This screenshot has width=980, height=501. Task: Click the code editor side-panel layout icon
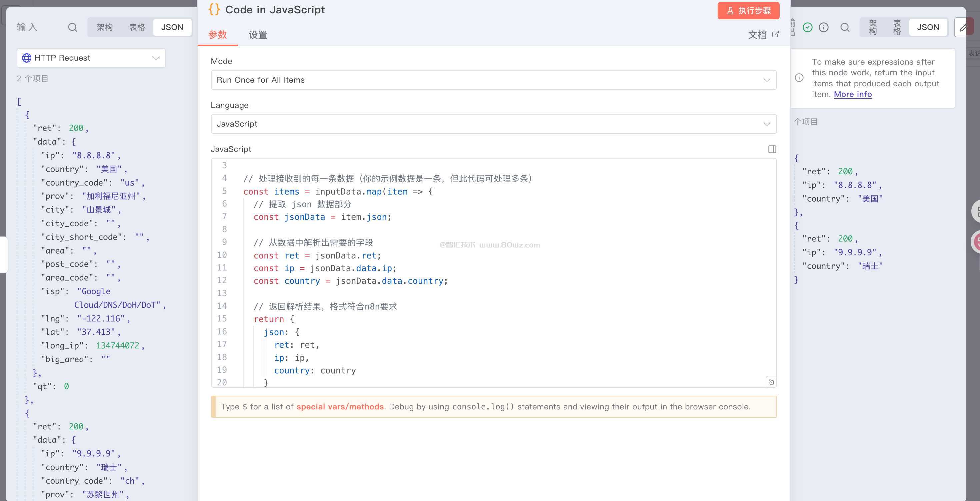[x=772, y=149]
